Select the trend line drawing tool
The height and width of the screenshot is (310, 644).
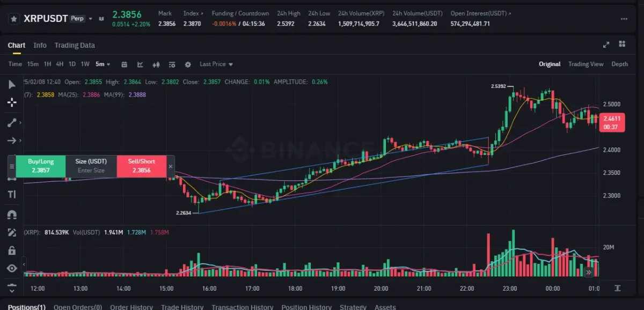12,122
